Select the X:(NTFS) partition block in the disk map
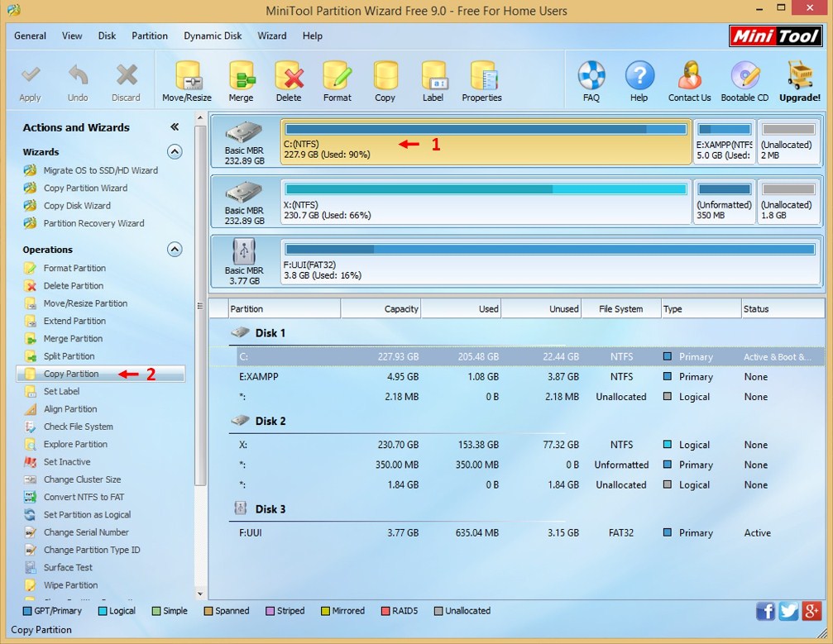The width and height of the screenshot is (833, 644). [x=486, y=202]
